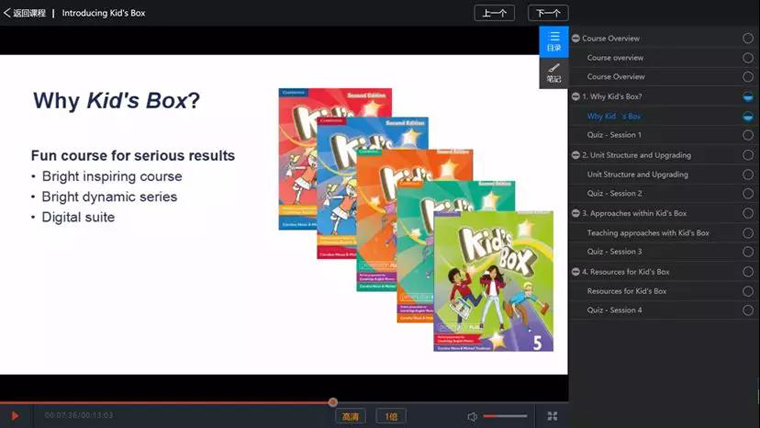This screenshot has width=760, height=428.
Task: Go to previous item with 上一个 button
Action: tap(494, 13)
